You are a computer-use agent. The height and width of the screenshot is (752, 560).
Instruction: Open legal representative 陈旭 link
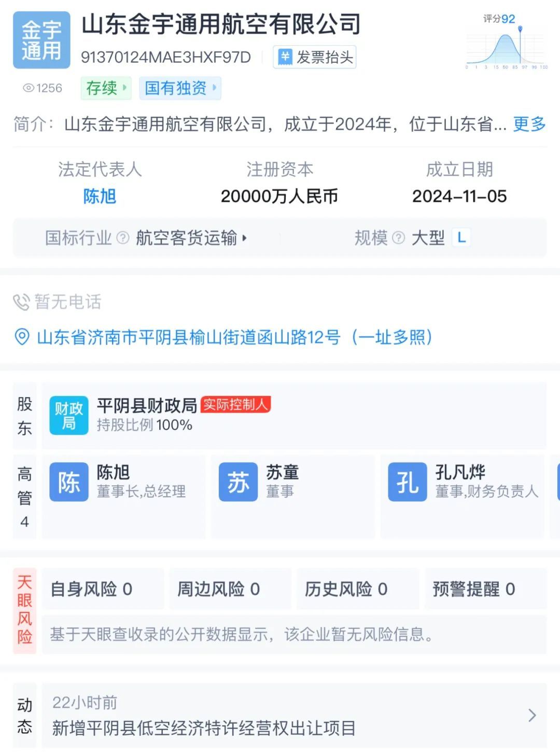[x=100, y=196]
